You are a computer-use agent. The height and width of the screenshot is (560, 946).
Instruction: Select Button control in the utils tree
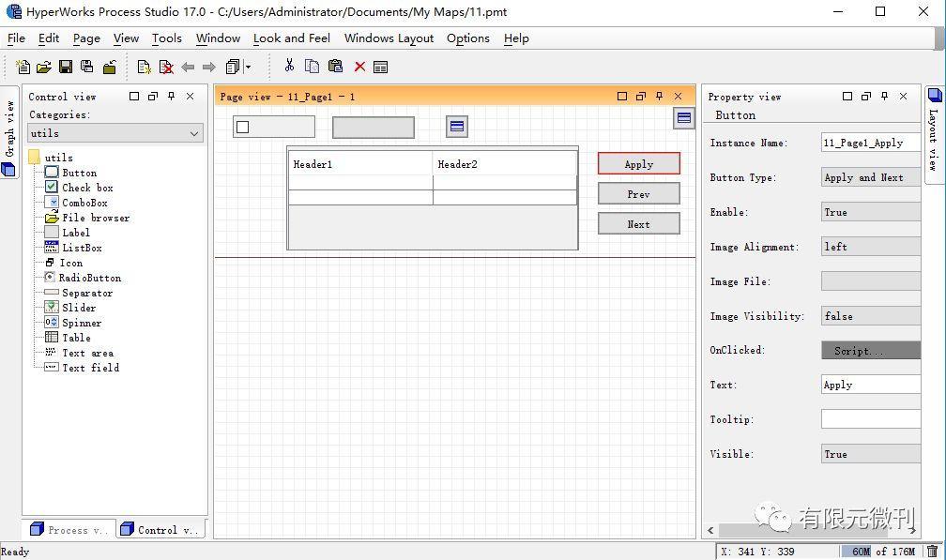tap(79, 173)
